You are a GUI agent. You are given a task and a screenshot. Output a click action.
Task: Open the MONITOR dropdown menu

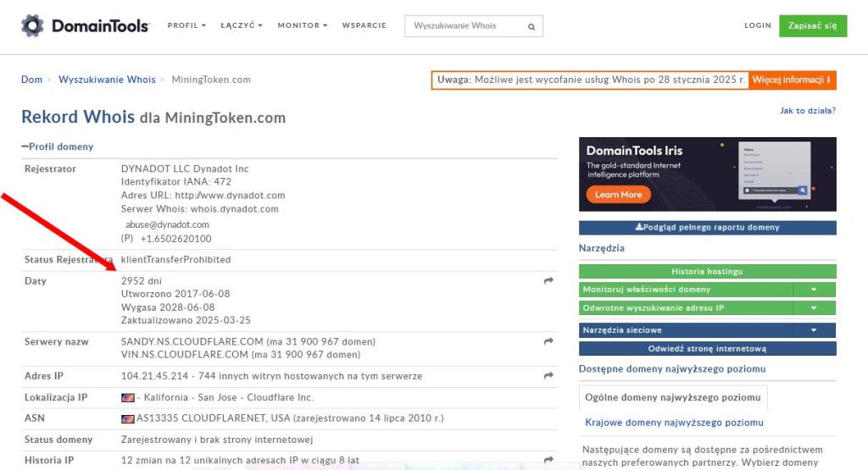coord(303,25)
